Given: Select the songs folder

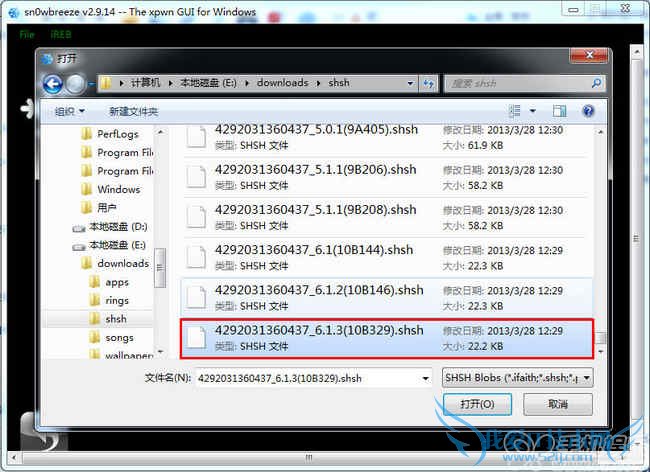Looking at the screenshot, I should pos(112,337).
